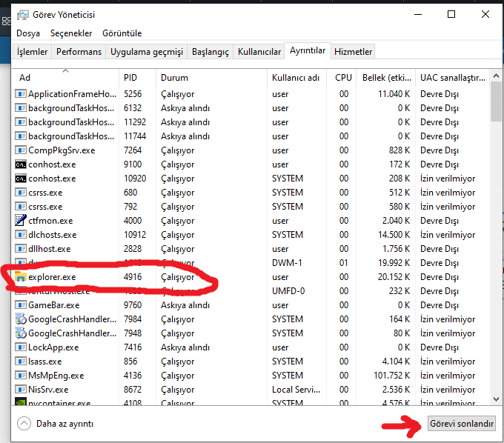Select the Ayrıntılar tab

308,50
